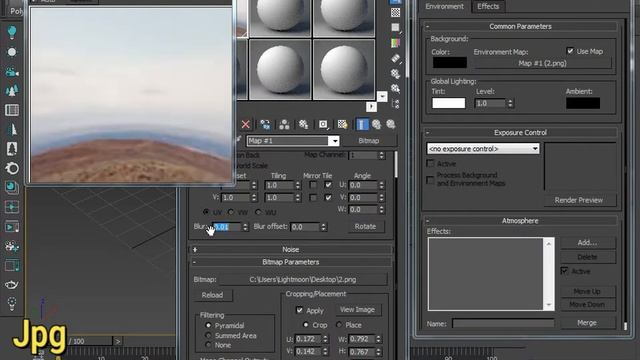This screenshot has height=360, width=640.
Task: Click the Select by Material icon
Action: 395,88
